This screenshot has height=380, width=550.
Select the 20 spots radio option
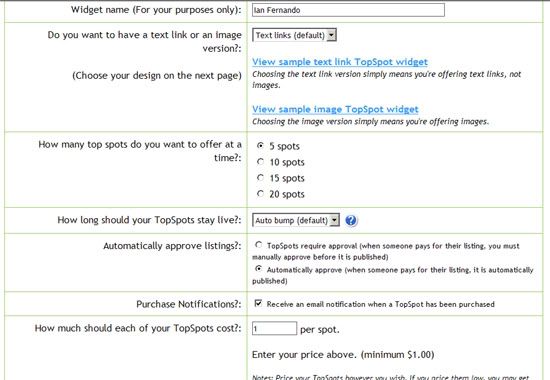tap(260, 193)
